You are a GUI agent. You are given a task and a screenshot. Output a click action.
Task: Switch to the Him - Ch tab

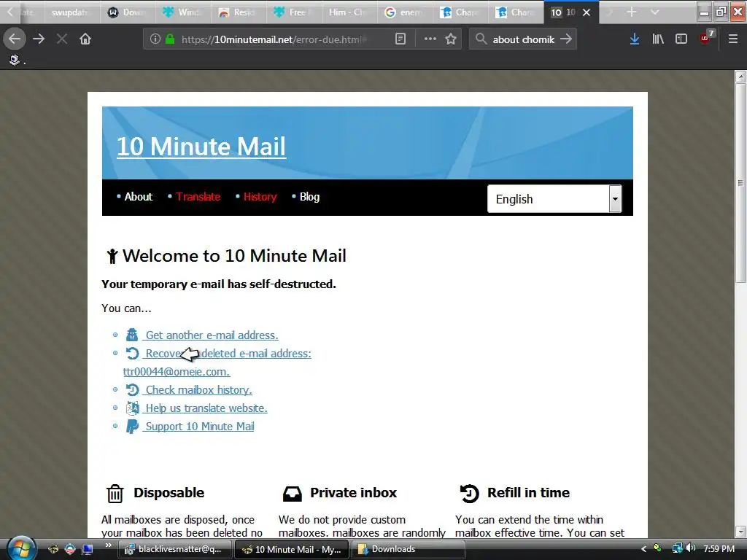[348, 12]
